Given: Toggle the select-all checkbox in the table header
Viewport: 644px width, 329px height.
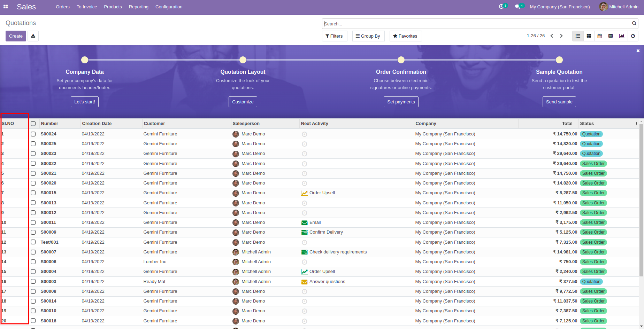Looking at the screenshot, I should pyautogui.click(x=33, y=124).
